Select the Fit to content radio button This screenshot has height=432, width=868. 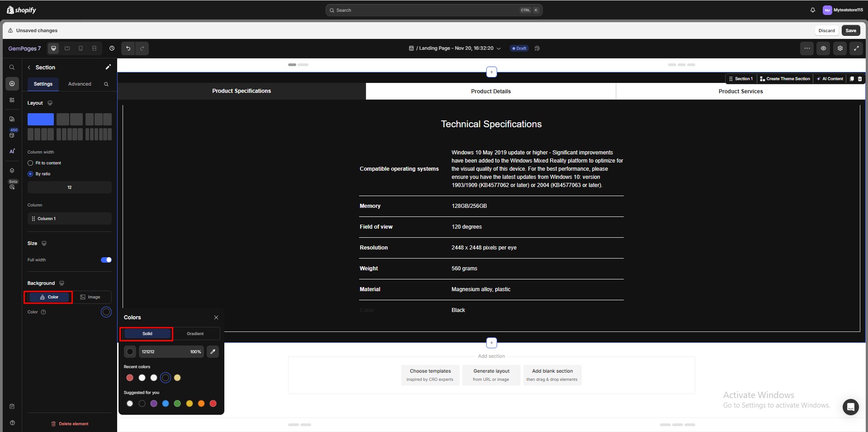point(30,163)
